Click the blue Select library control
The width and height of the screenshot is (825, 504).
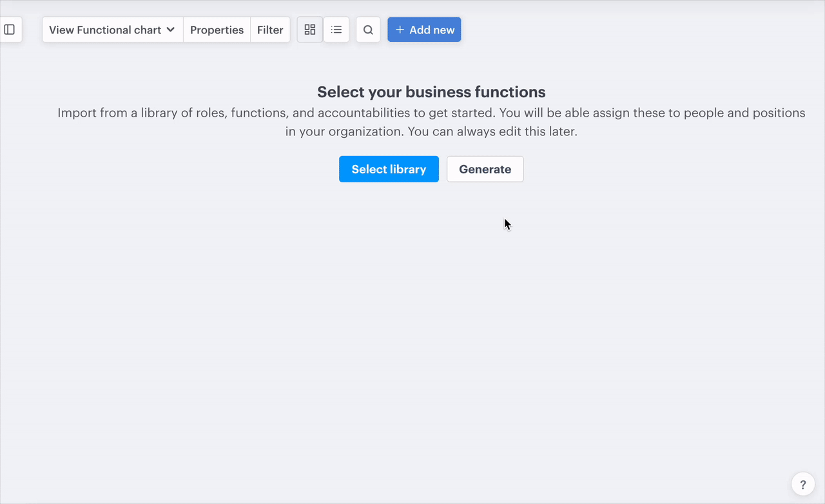coord(389,169)
